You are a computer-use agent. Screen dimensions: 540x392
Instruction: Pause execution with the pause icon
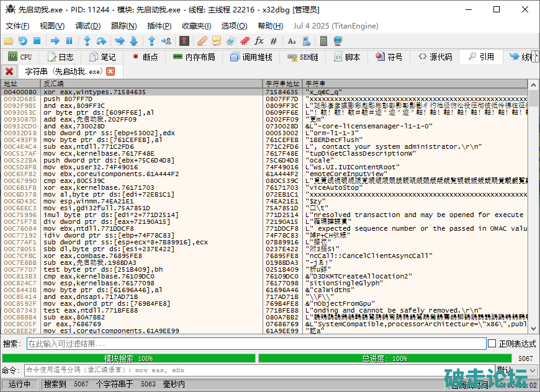coord(69,41)
